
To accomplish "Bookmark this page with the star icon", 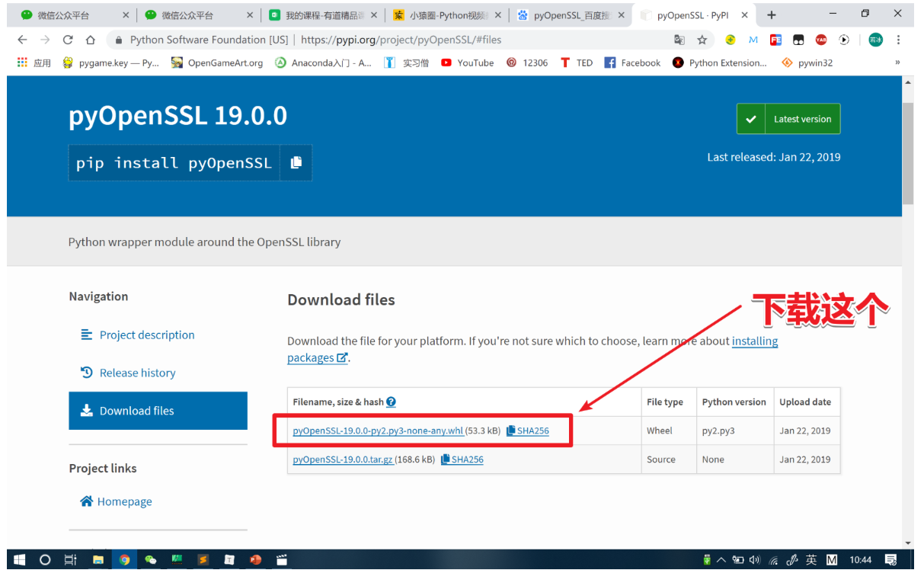I will (x=702, y=40).
